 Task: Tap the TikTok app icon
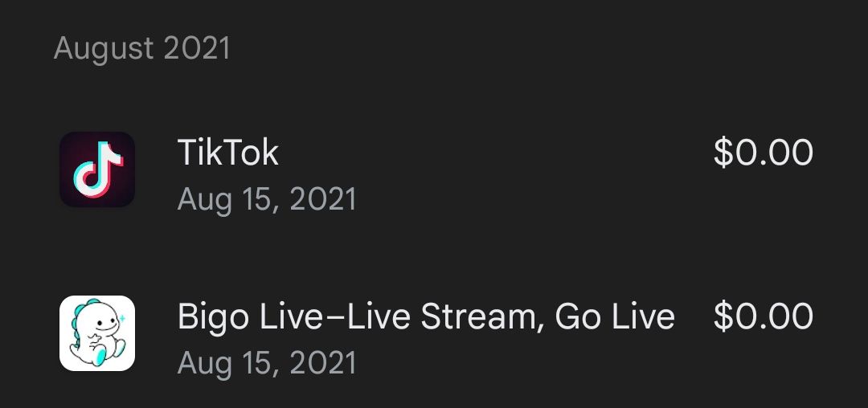click(97, 169)
